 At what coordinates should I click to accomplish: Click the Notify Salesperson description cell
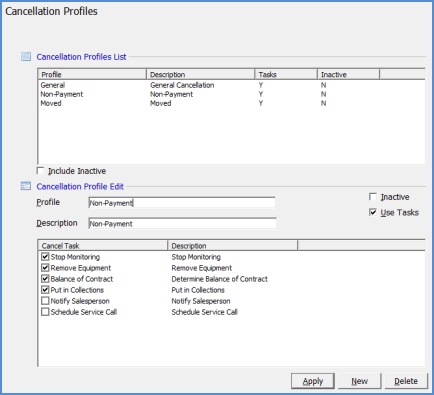[201, 301]
